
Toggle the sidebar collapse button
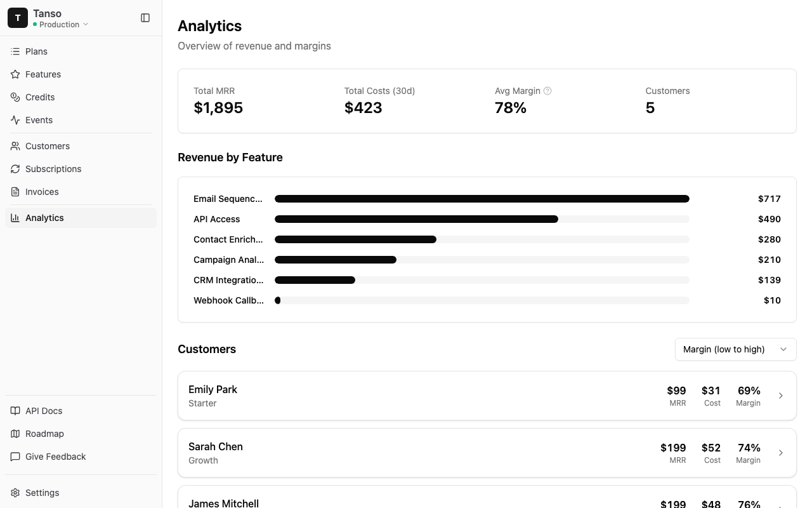pyautogui.click(x=145, y=18)
